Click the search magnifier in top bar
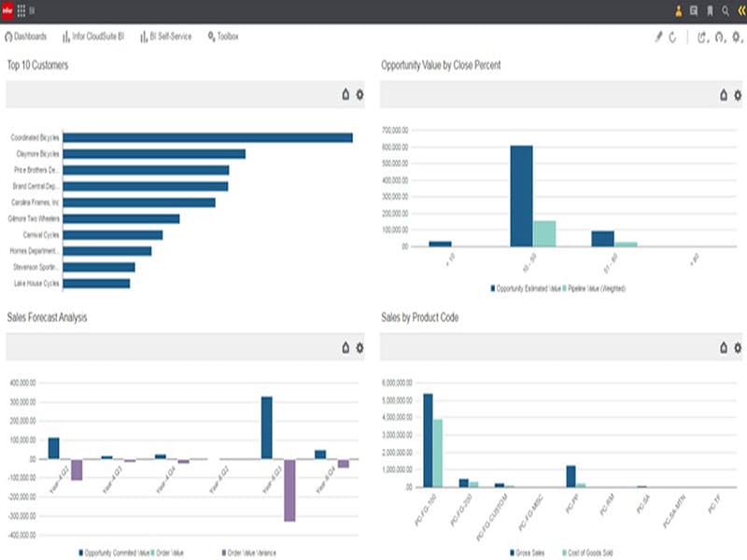747x560 pixels. pyautogui.click(x=726, y=11)
